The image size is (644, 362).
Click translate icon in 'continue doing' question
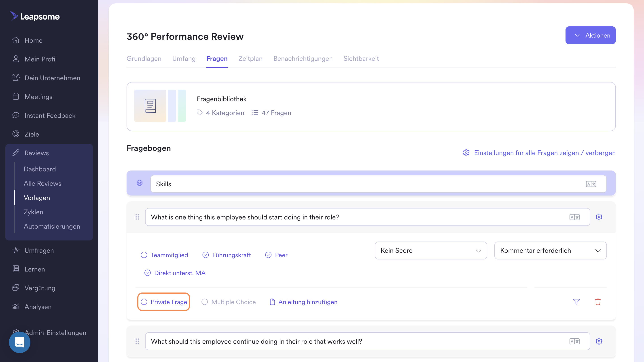[x=574, y=341]
